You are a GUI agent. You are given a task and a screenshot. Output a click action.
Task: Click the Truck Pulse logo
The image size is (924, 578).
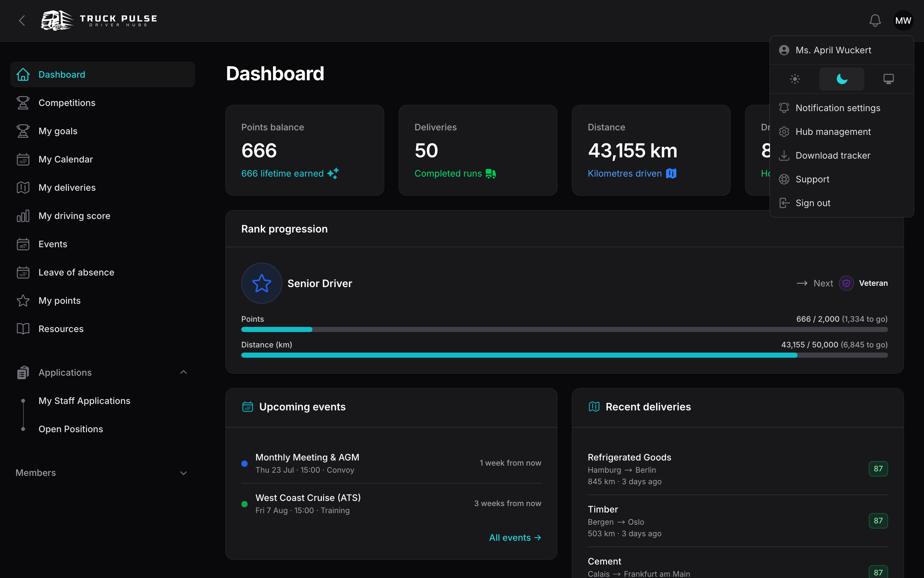point(99,21)
